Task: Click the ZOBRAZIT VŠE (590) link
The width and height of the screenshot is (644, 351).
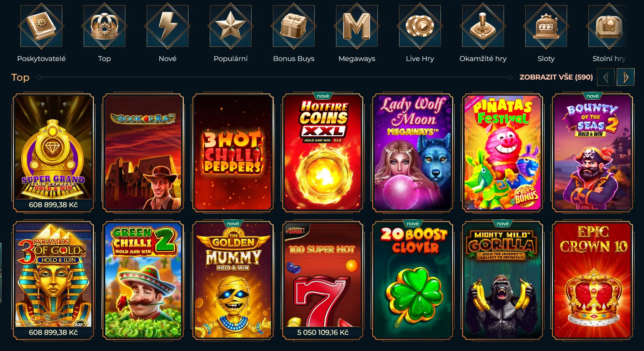Action: [x=556, y=77]
